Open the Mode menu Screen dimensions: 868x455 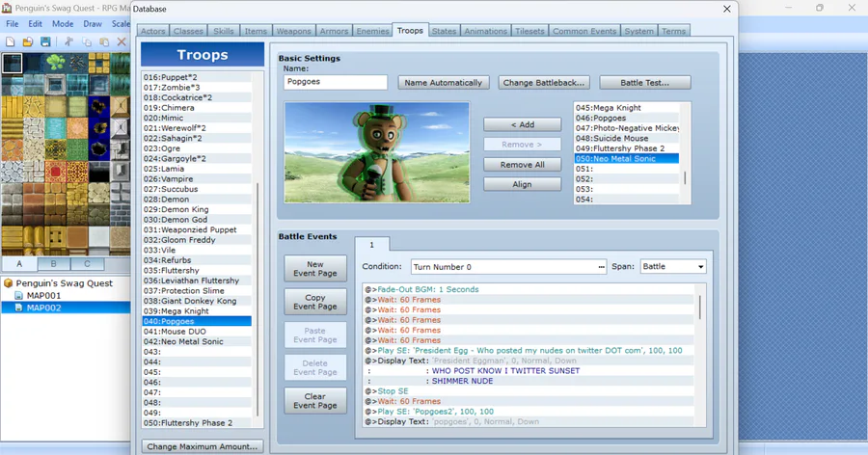coord(63,24)
